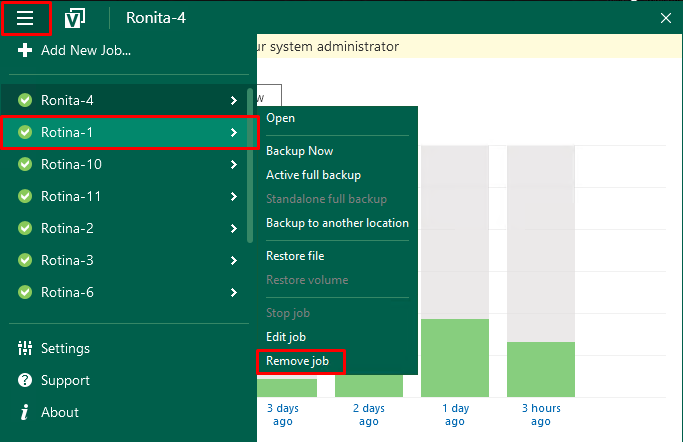Click the job list scrollbar
The width and height of the screenshot is (683, 442).
tap(250, 165)
